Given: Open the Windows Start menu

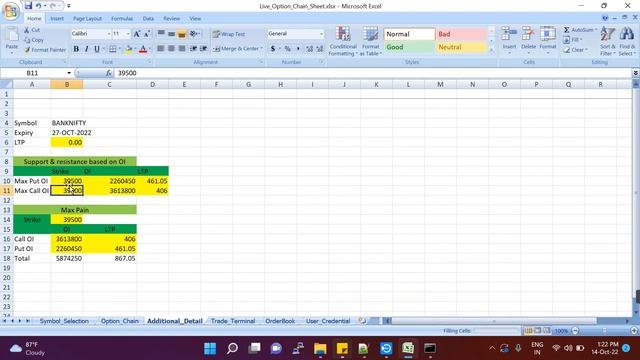Looking at the screenshot, I should click(210, 349).
